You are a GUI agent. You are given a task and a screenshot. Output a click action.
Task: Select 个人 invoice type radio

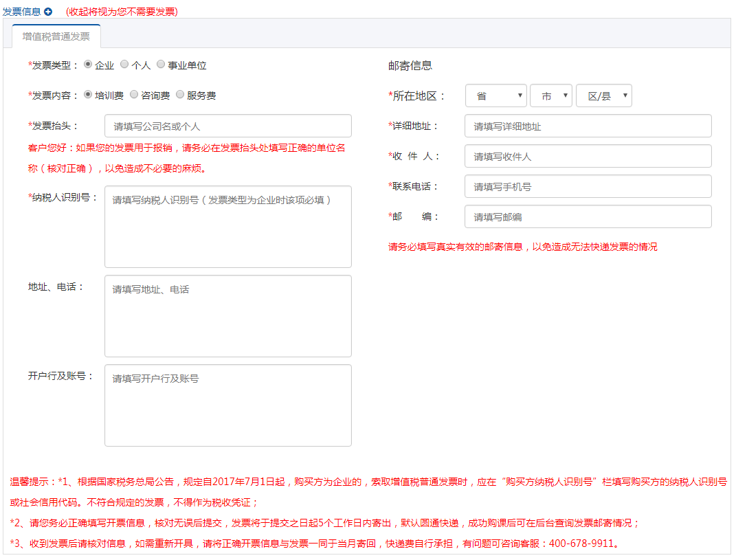pos(124,65)
